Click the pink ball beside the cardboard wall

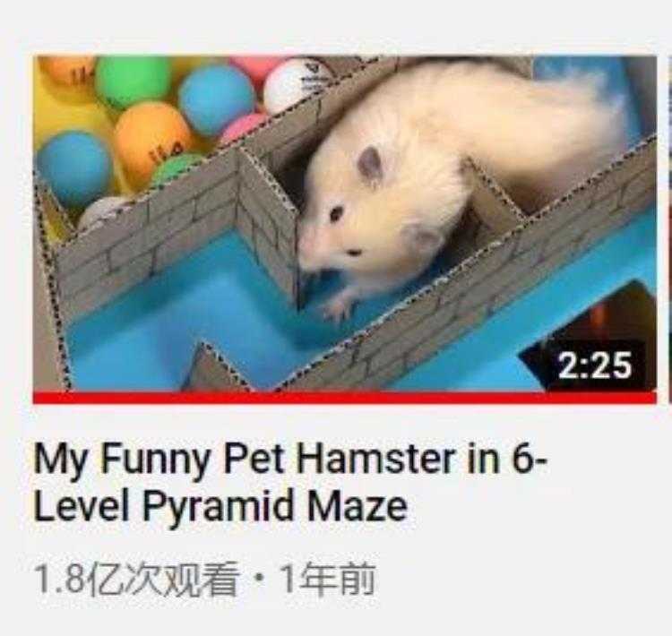242,126
